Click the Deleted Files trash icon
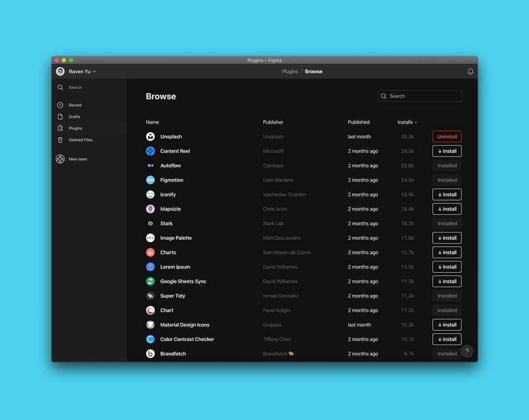 pos(61,139)
